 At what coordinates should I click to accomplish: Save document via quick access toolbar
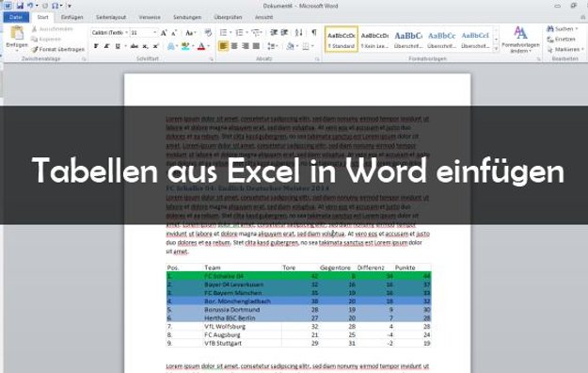(20, 6)
